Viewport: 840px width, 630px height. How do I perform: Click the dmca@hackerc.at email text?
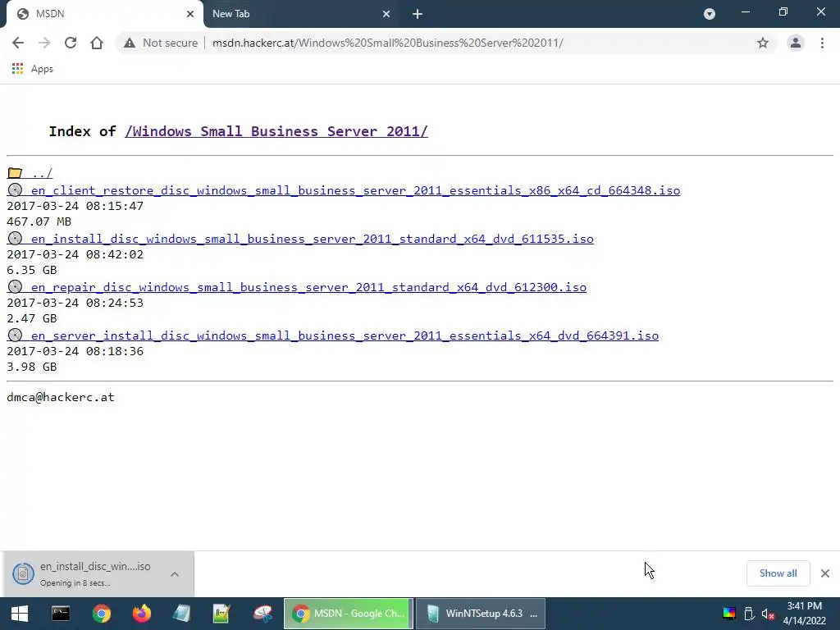61,398
